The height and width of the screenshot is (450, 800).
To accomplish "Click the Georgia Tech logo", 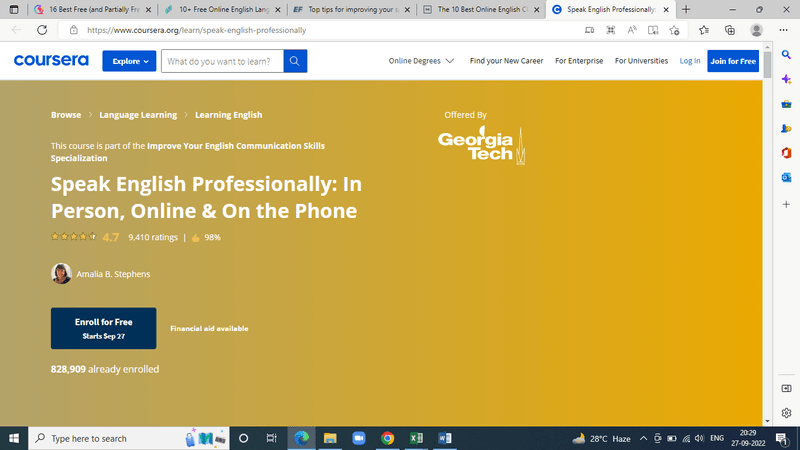I will [x=482, y=145].
